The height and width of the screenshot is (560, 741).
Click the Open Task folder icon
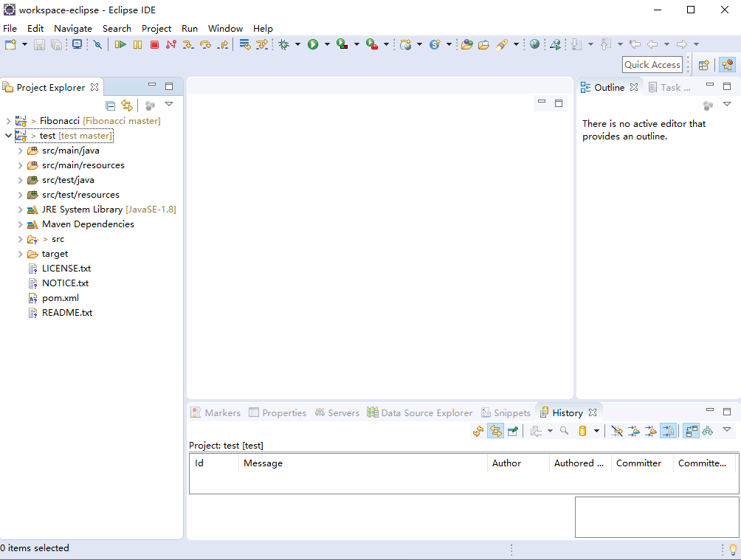click(483, 44)
